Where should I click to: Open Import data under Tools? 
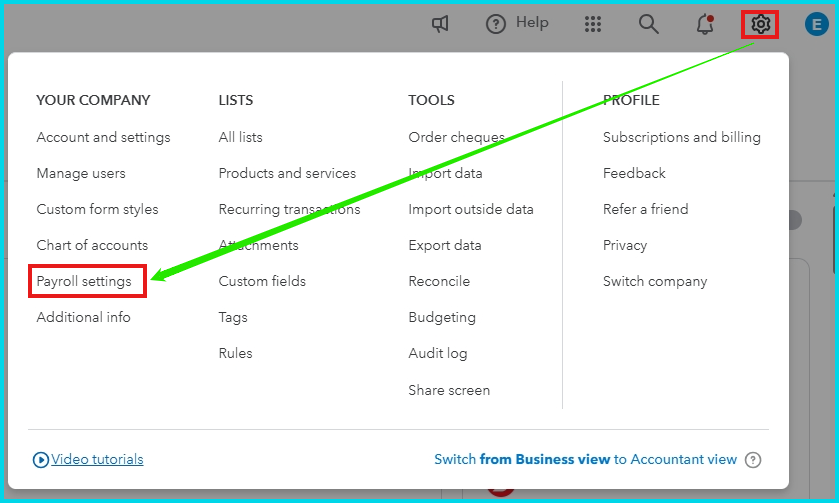pos(445,173)
